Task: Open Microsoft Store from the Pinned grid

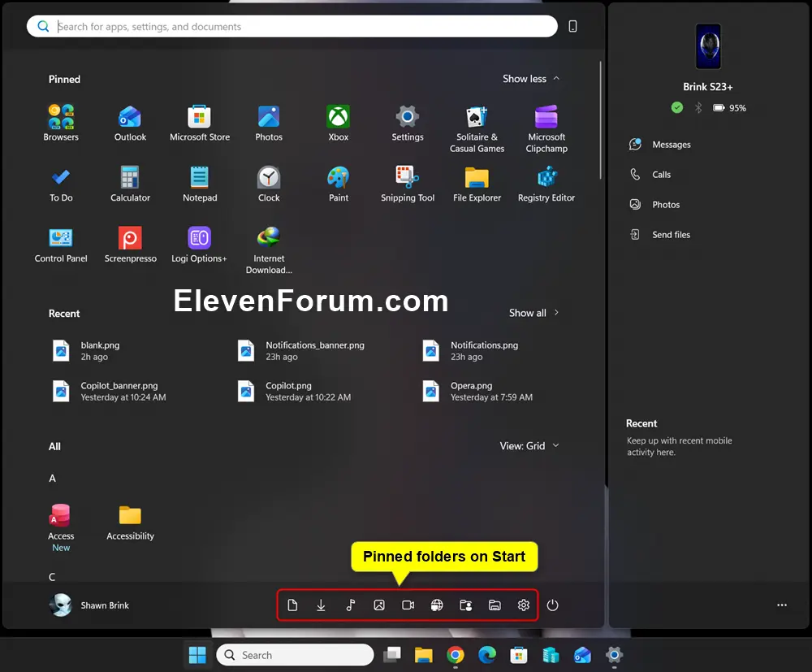Action: 200,123
